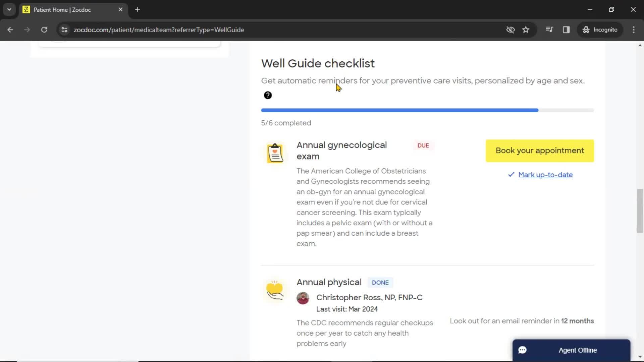Toggle the DONE status on annual physical
Viewport: 644px width, 362px height.
(379, 282)
